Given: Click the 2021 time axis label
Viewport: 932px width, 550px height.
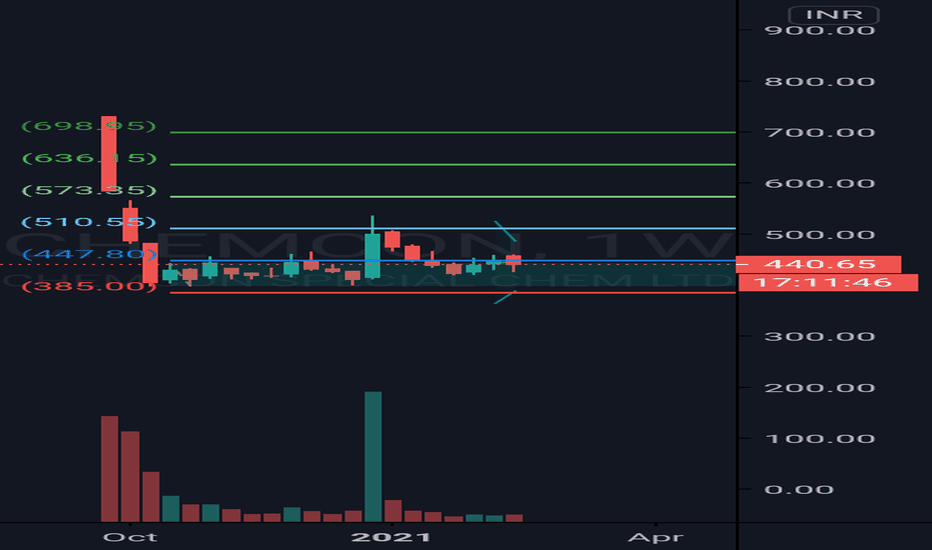Looking at the screenshot, I should (x=391, y=538).
